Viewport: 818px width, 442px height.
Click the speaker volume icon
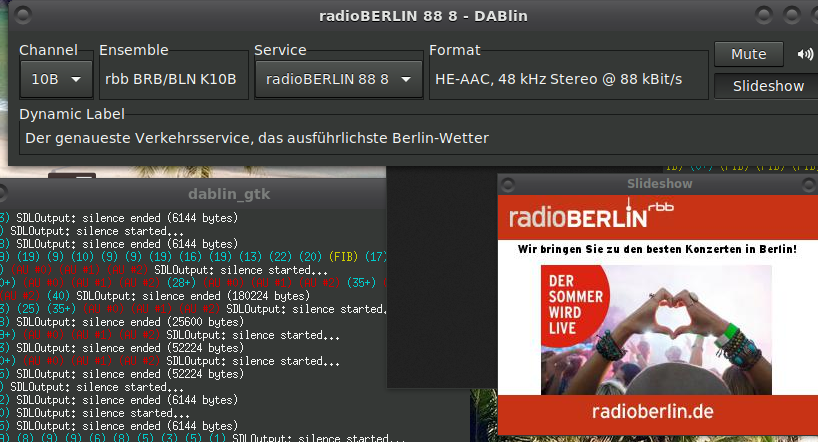805,54
